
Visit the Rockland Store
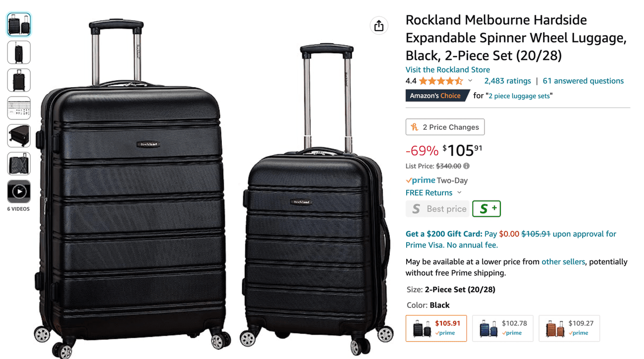(447, 70)
